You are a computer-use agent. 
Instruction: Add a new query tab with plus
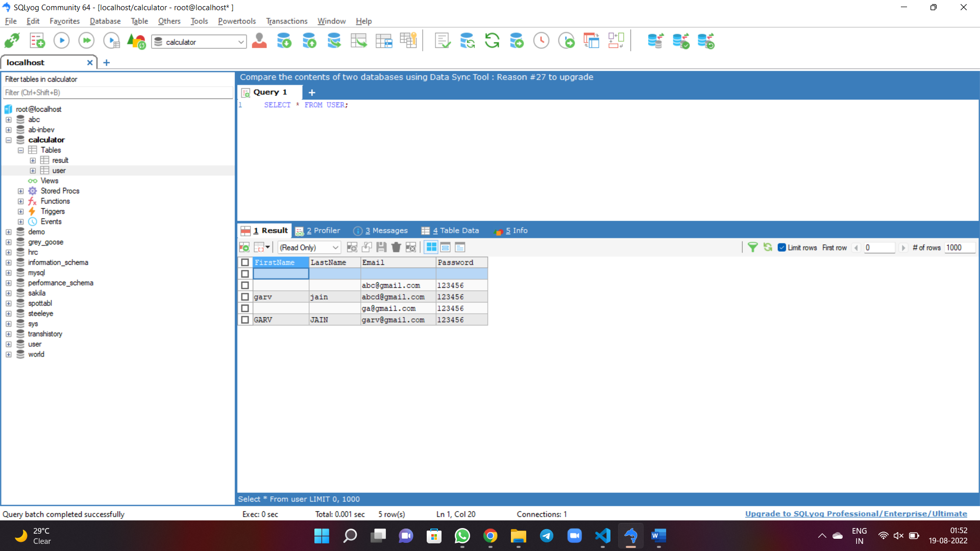point(312,92)
